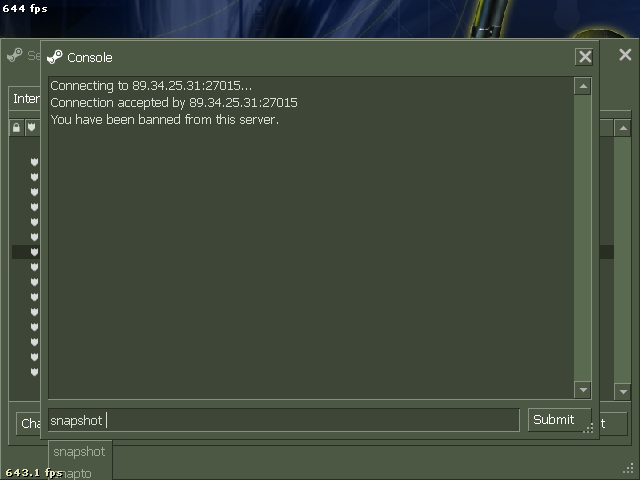
Task: Close the server browser window
Action: point(625,55)
